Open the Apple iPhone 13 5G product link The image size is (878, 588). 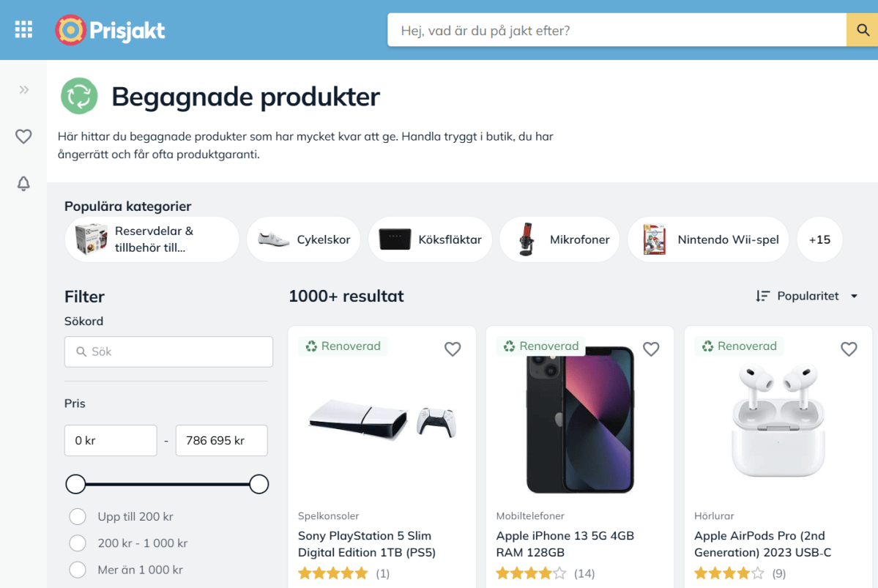pos(565,543)
